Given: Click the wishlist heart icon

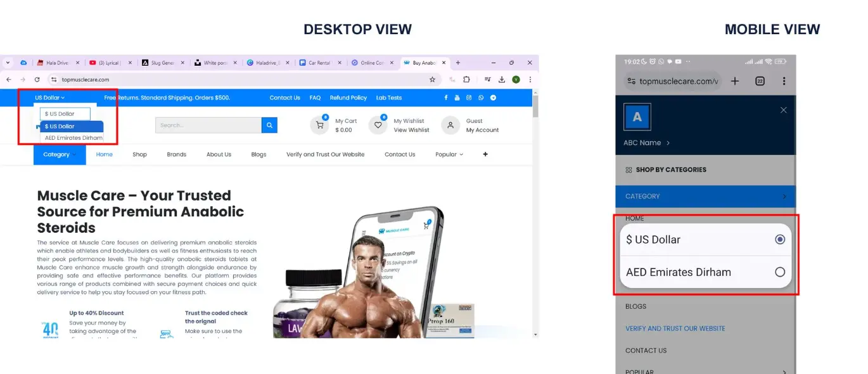Looking at the screenshot, I should click(378, 125).
